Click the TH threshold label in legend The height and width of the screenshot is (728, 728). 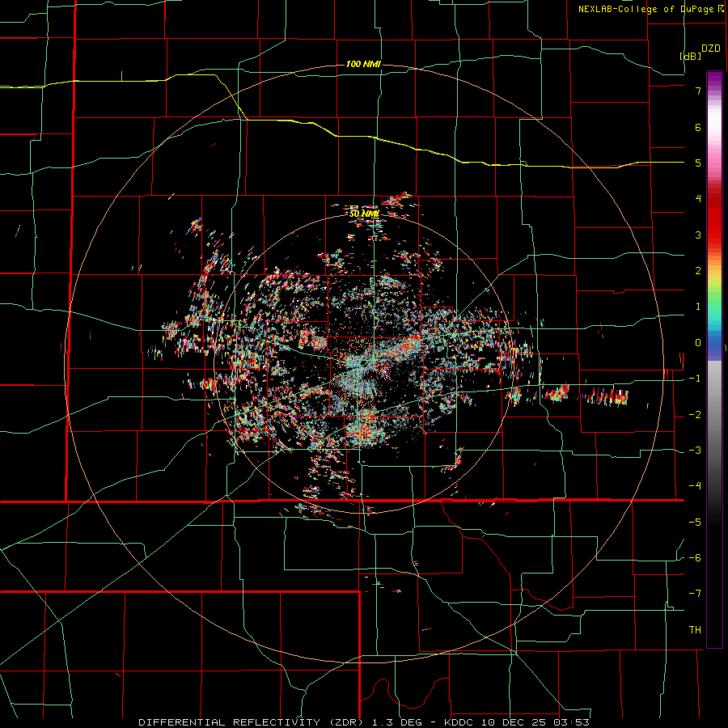[695, 630]
